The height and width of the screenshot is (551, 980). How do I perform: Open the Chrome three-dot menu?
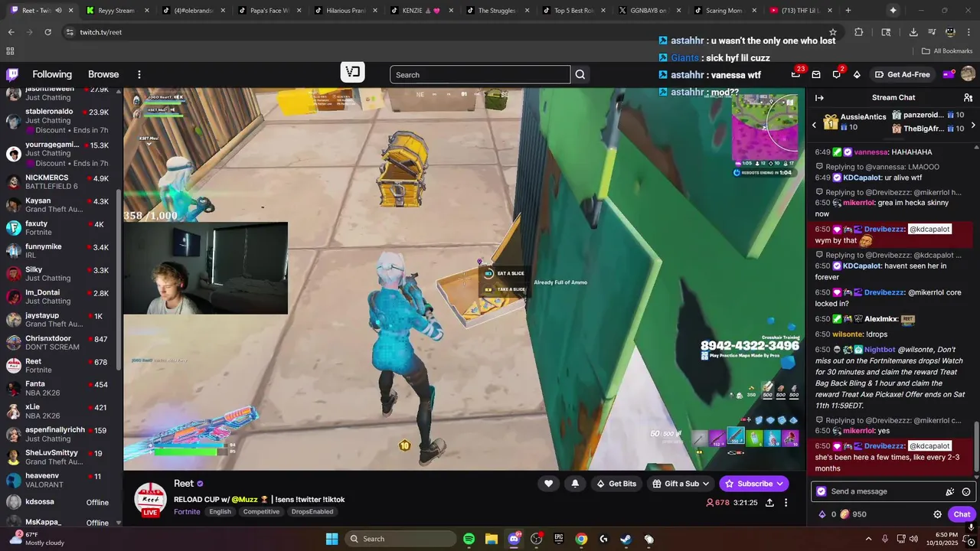pyautogui.click(x=969, y=32)
